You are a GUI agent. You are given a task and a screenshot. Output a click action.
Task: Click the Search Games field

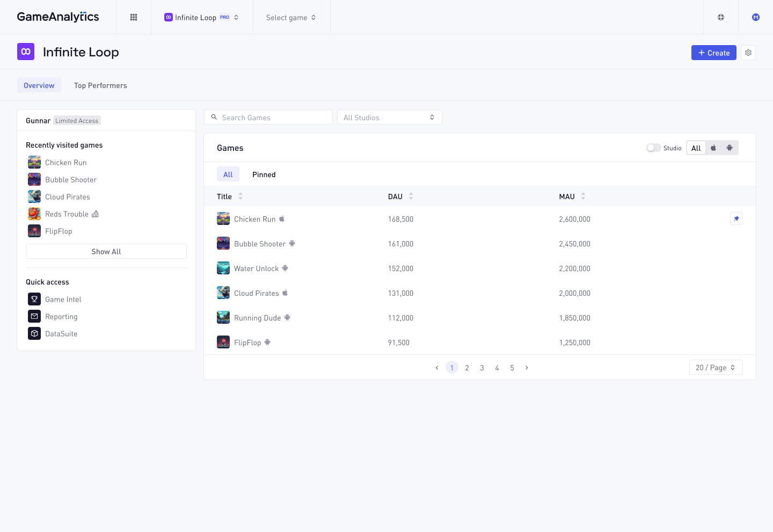point(268,117)
